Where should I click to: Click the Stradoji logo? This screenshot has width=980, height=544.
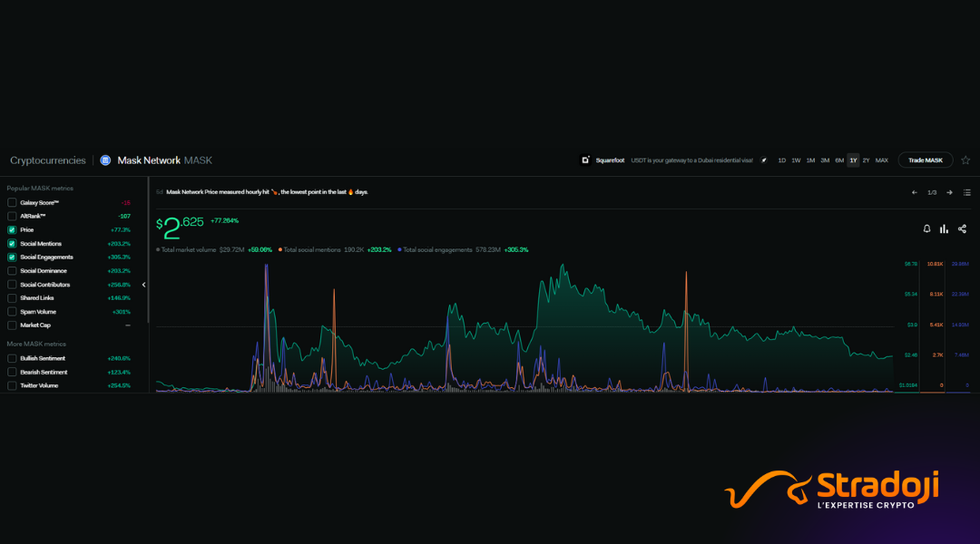(x=832, y=489)
